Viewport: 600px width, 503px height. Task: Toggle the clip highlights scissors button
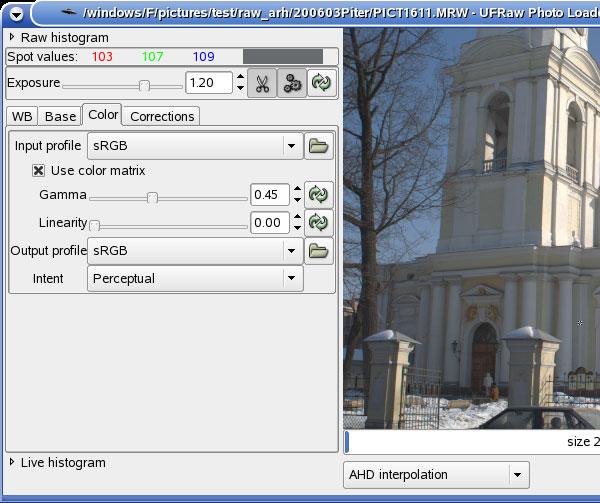tap(262, 83)
